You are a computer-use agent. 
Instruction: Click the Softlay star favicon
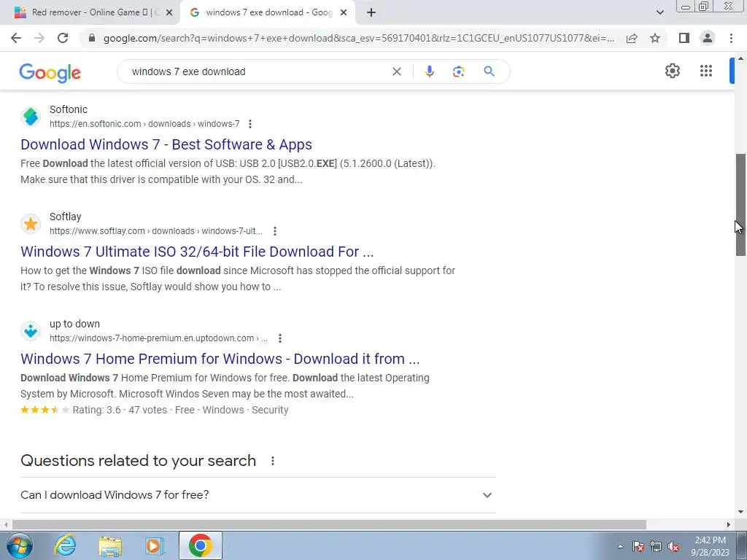[x=31, y=224]
